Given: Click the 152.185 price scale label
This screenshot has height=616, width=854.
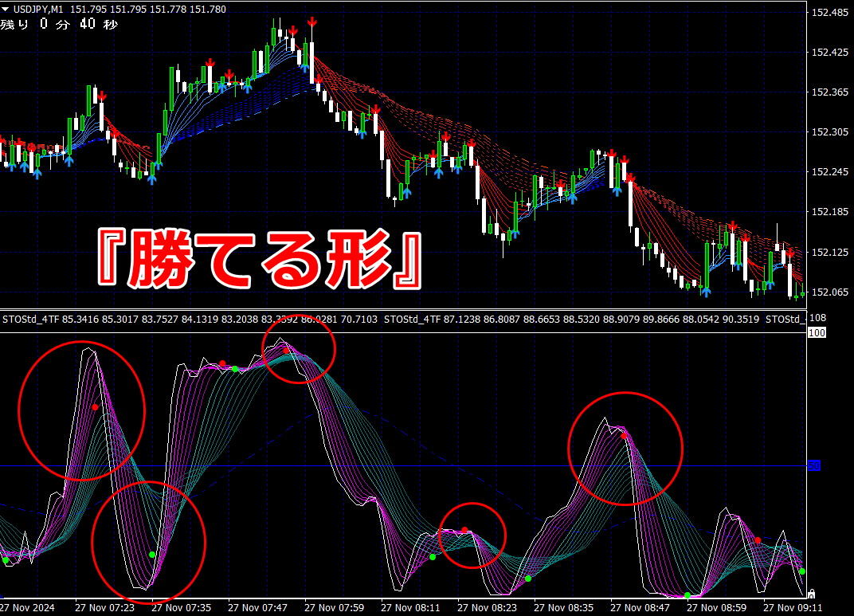Looking at the screenshot, I should tap(829, 212).
